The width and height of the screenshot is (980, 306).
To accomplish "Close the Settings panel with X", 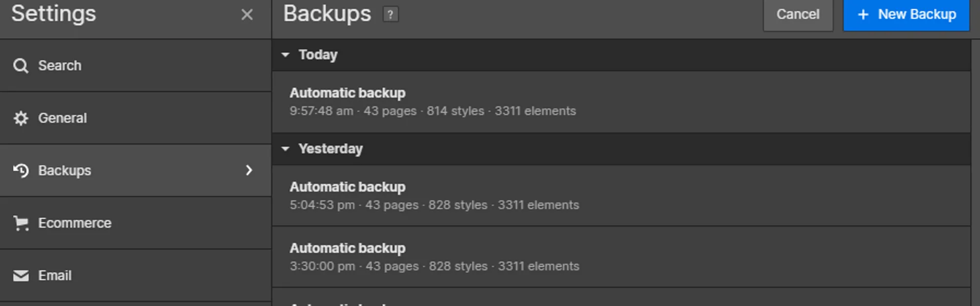I will pos(247,15).
